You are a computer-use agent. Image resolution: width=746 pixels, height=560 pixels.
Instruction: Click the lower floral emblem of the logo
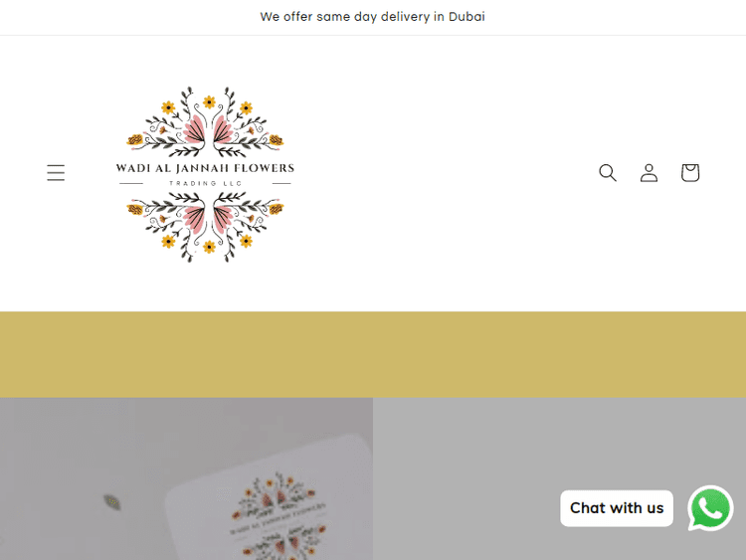point(205,227)
